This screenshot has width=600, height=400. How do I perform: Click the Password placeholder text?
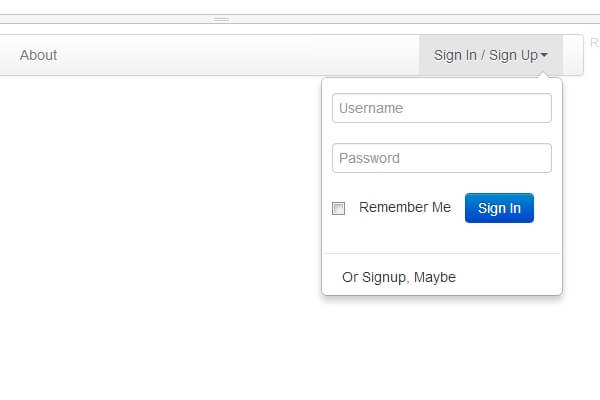(369, 158)
